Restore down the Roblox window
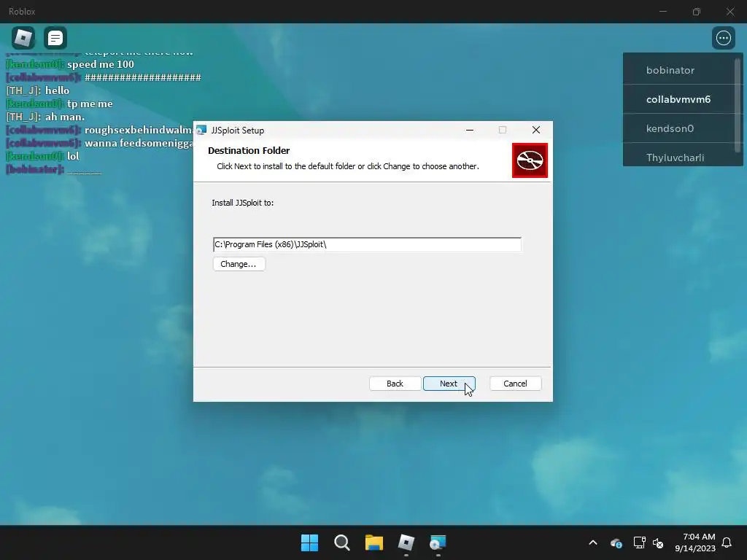The height and width of the screenshot is (560, 747). point(697,12)
